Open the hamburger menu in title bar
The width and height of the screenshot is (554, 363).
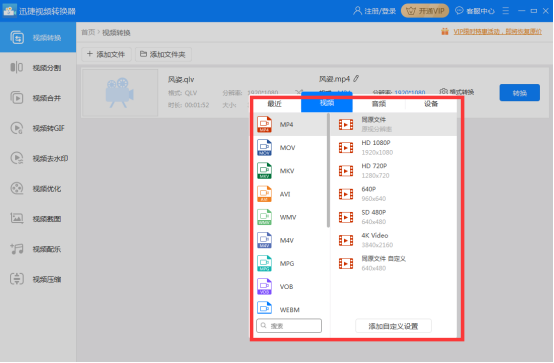tap(506, 11)
